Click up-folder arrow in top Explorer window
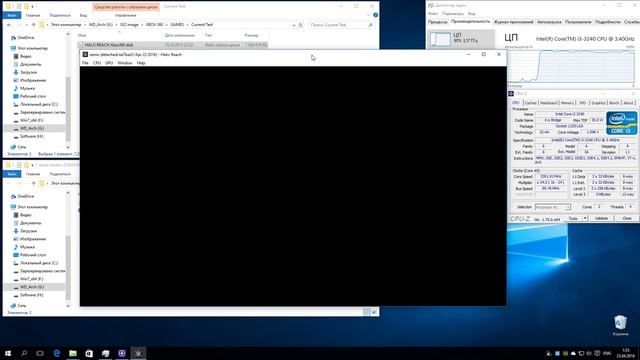The image size is (640, 360). tap(34, 25)
